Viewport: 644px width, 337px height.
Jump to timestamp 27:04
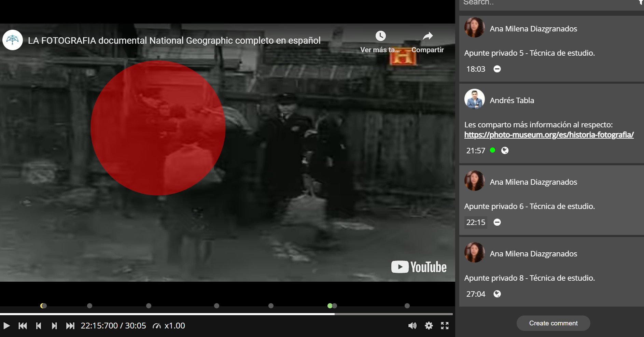476,294
